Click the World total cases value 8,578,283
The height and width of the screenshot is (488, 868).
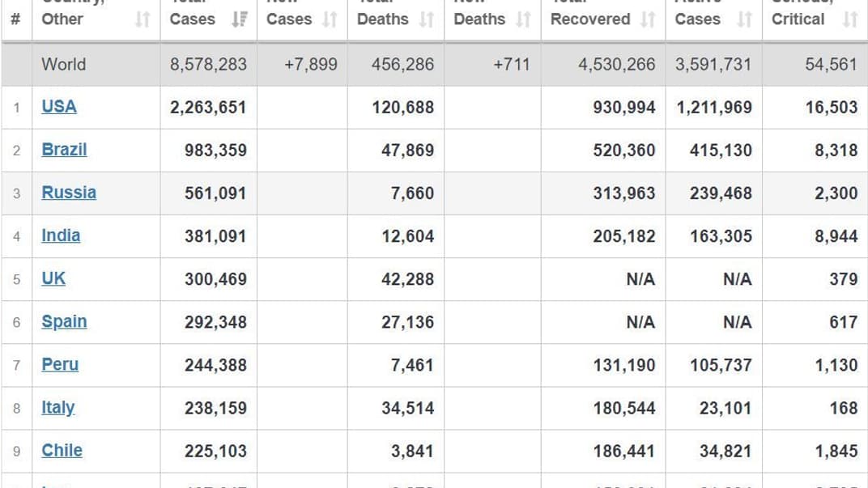click(208, 65)
